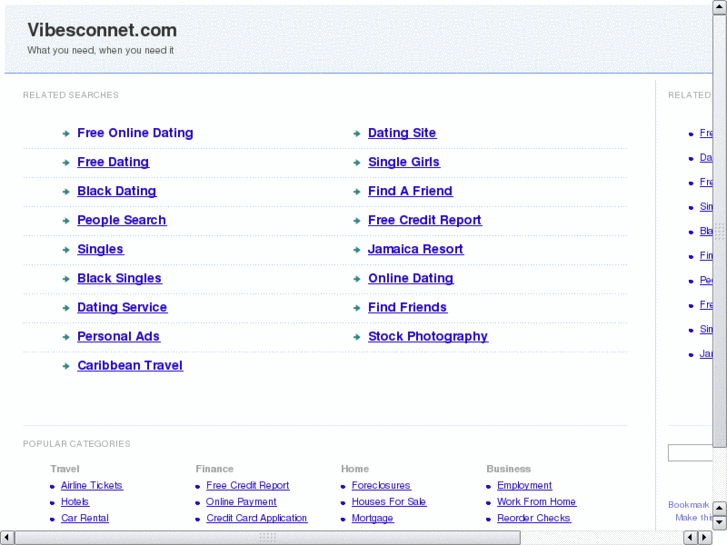Click the Free Credit Report search link
This screenshot has width=727, height=545.
425,220
